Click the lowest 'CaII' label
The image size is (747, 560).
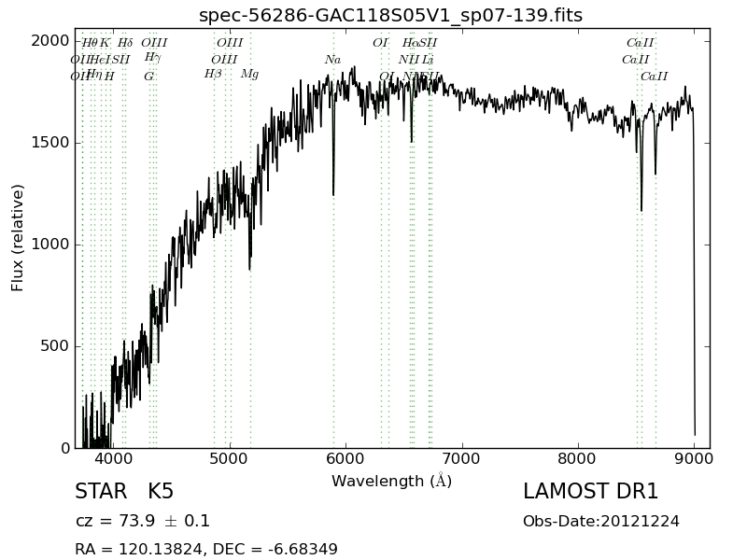(655, 77)
